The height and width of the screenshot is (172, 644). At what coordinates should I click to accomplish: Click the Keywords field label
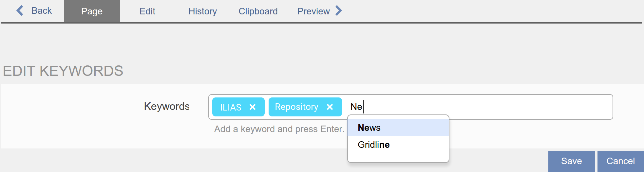pos(167,106)
